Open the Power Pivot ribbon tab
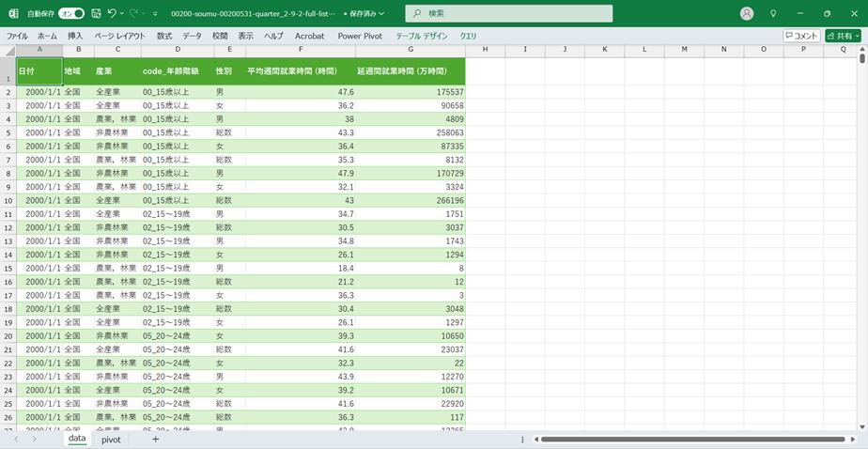Screen dimensions: 868x449 point(360,36)
